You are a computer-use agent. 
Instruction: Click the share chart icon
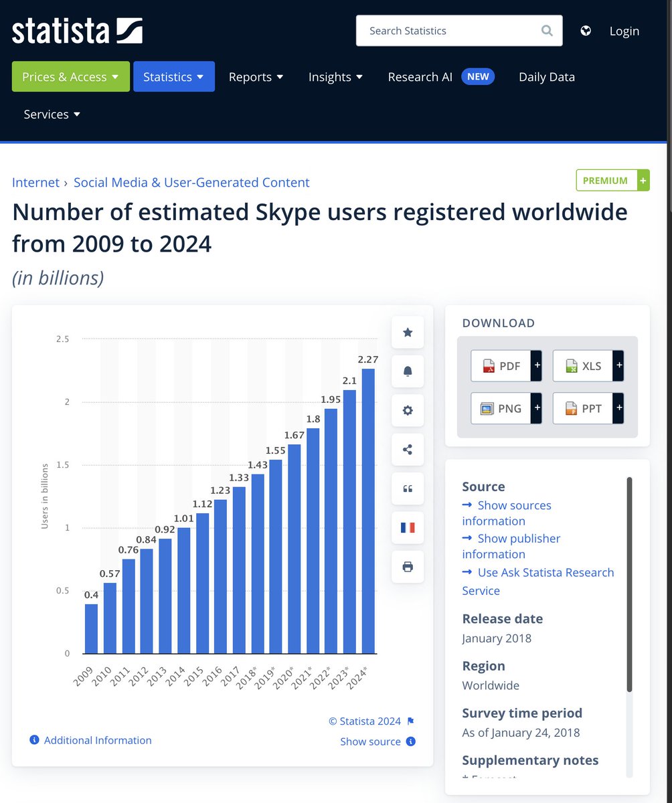(x=408, y=449)
